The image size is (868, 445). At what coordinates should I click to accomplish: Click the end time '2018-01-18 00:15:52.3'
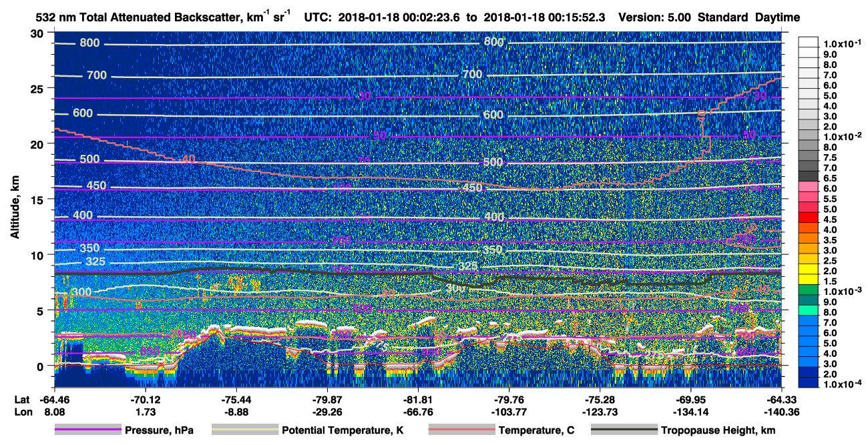[544, 18]
